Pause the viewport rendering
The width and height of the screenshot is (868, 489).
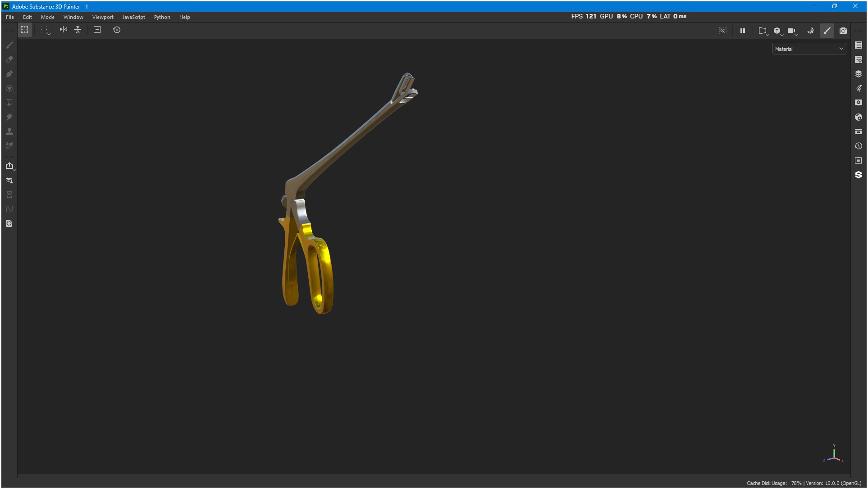pos(742,31)
